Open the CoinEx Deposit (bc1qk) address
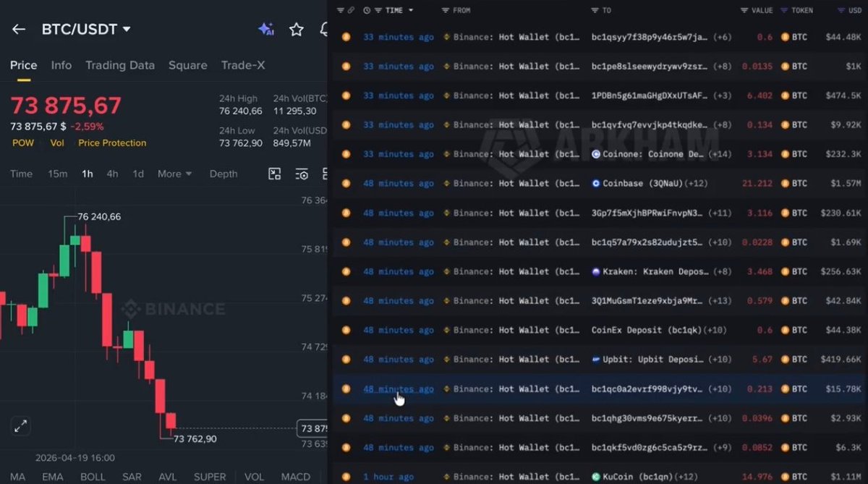This screenshot has width=868, height=484. coord(647,330)
